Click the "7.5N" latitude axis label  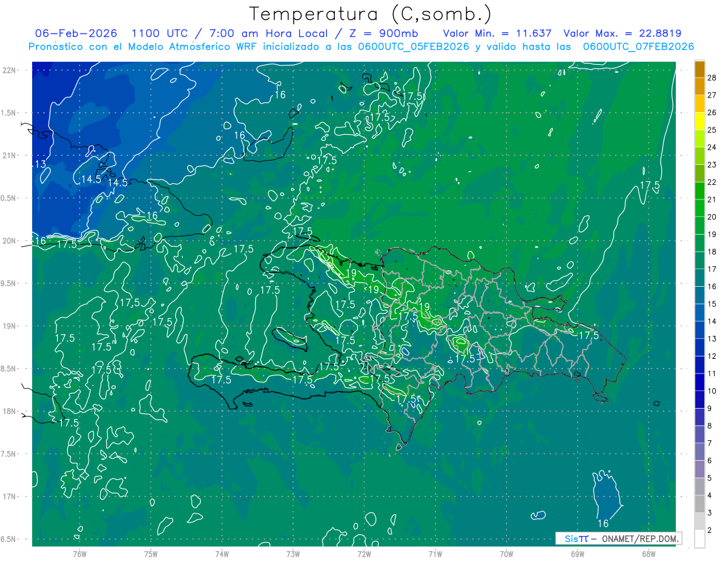pos(9,454)
